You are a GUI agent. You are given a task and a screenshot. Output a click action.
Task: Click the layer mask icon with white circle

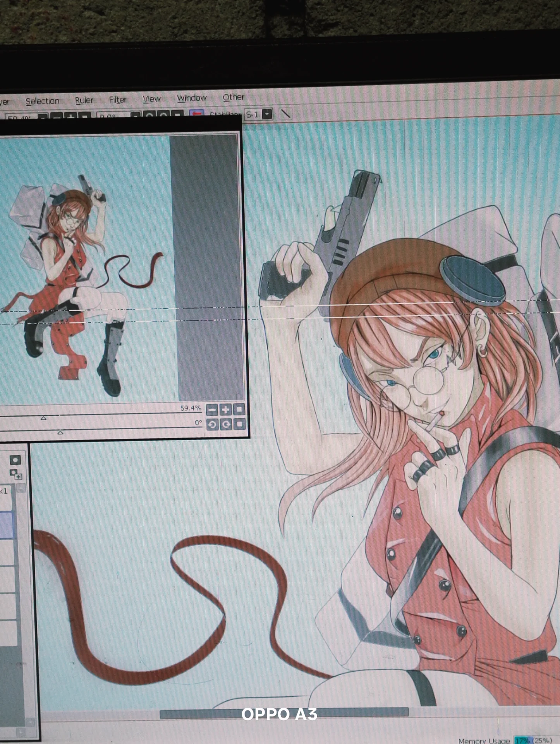click(x=15, y=460)
